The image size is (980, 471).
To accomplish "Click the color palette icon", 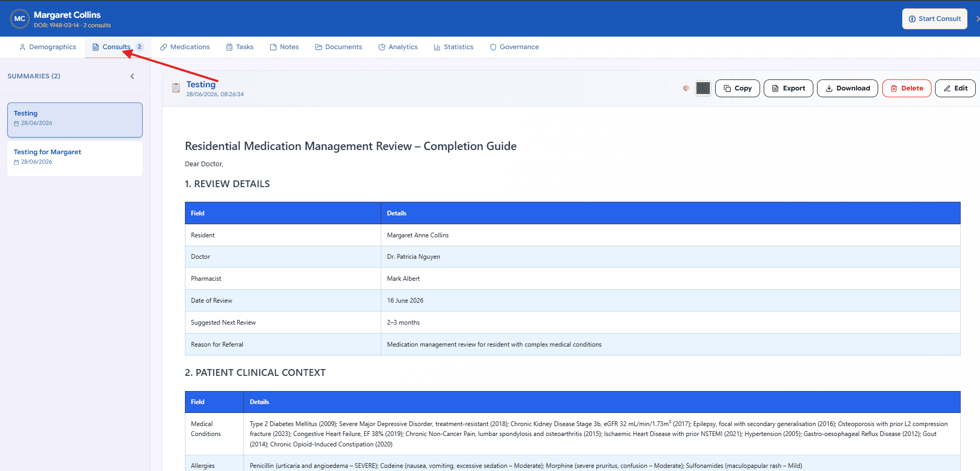I will point(686,88).
